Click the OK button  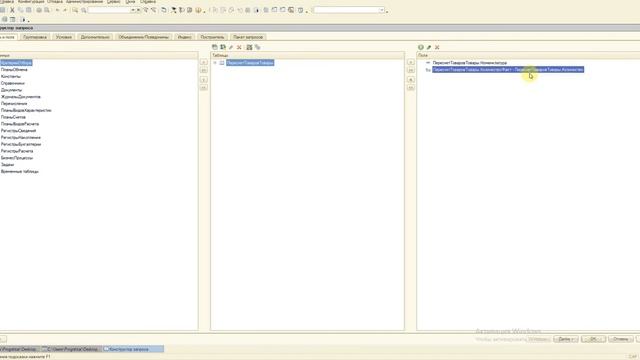[x=593, y=339]
